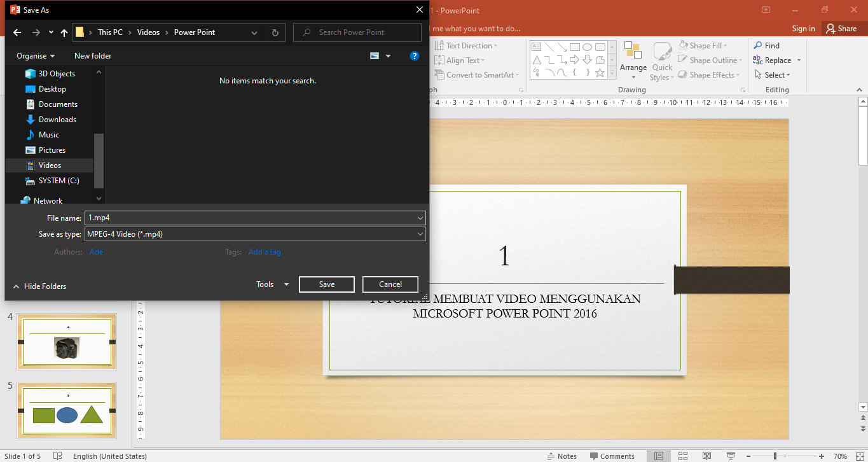Click the Authors value Ade
The width and height of the screenshot is (868, 462).
click(96, 252)
